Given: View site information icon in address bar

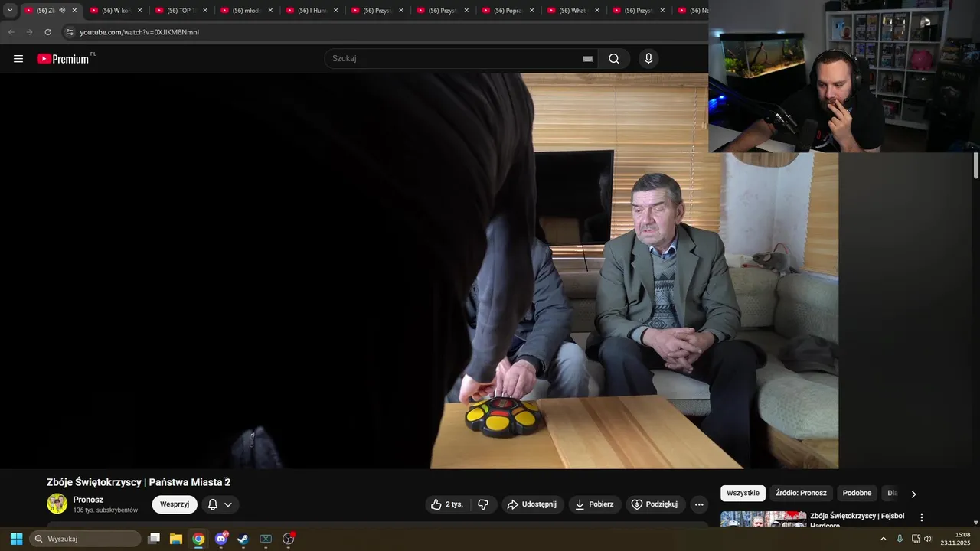Looking at the screenshot, I should [x=70, y=32].
